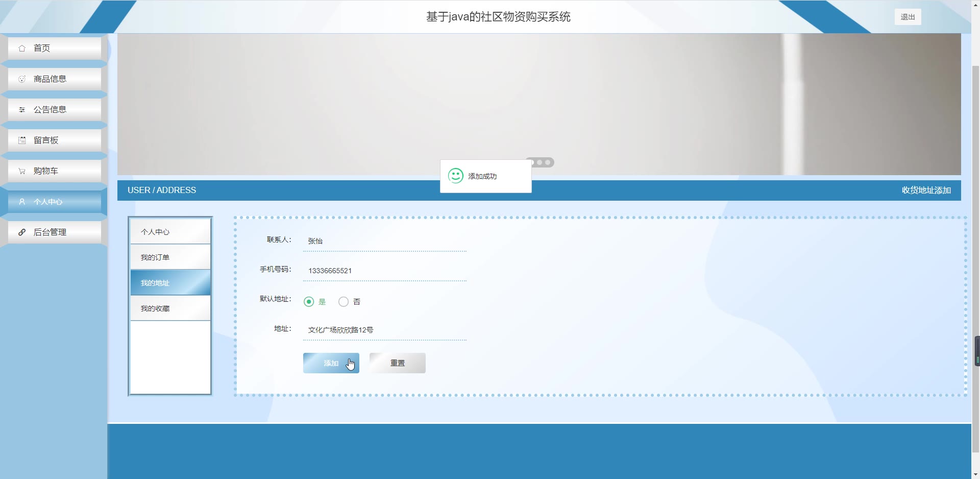Image resolution: width=980 pixels, height=479 pixels.
Task: Click the 留言板 notepad icon
Action: point(22,140)
